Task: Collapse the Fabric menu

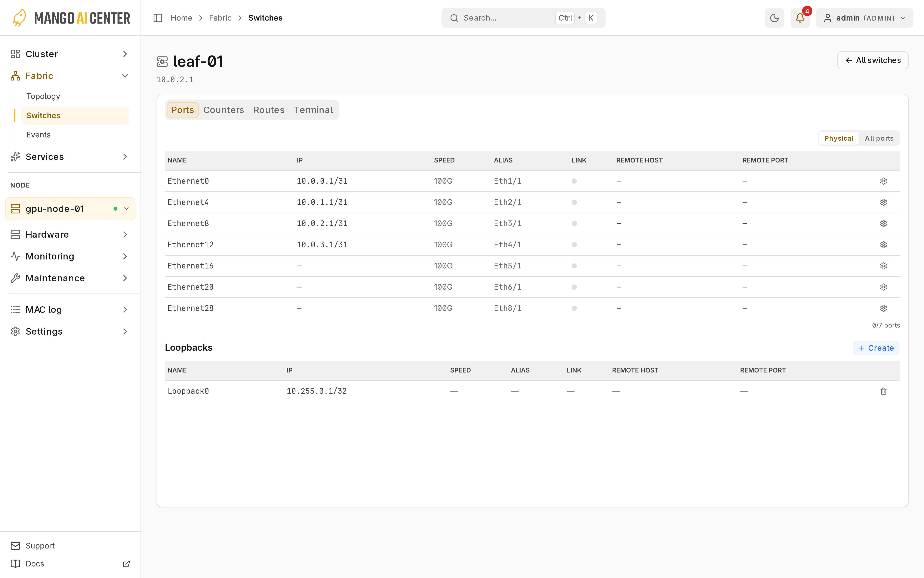Action: tap(70, 76)
